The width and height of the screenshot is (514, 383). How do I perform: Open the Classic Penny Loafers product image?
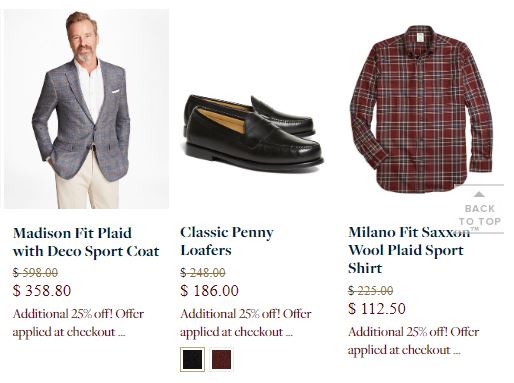coord(253,132)
